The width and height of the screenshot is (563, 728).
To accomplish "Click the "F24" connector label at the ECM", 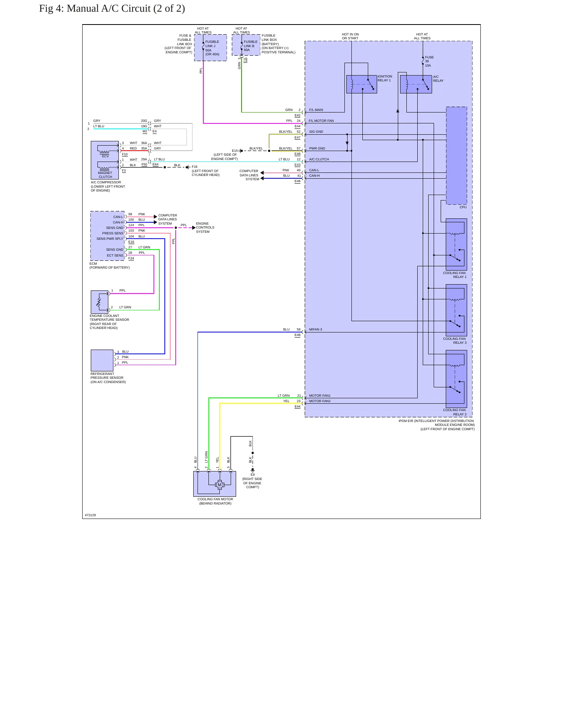I will click(131, 258).
